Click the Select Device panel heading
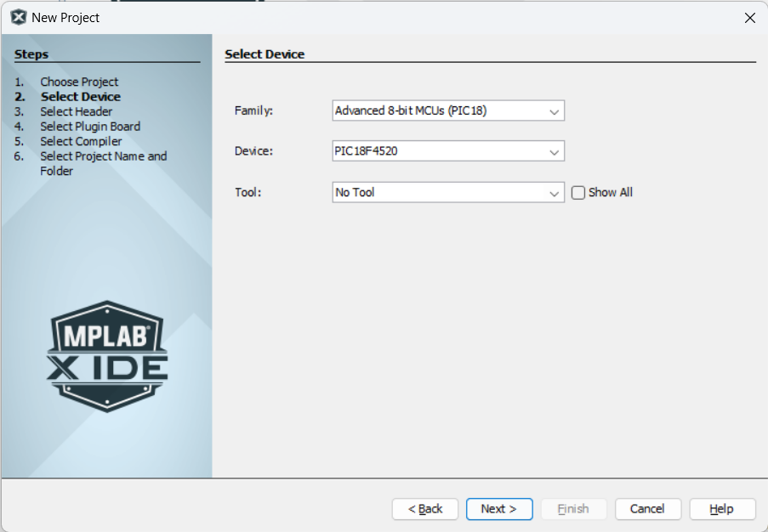This screenshot has width=768, height=532. 265,54
